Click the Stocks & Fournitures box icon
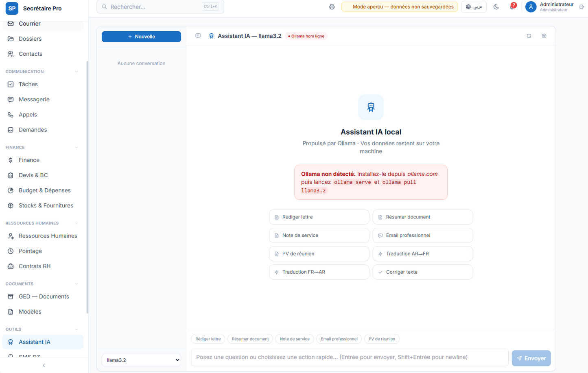Screen dimensions: 588x373 pyautogui.click(x=11, y=205)
